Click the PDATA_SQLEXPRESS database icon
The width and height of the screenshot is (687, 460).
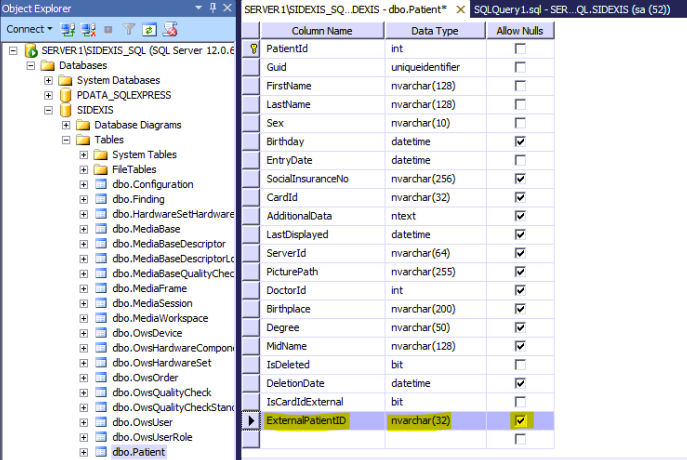(65, 95)
